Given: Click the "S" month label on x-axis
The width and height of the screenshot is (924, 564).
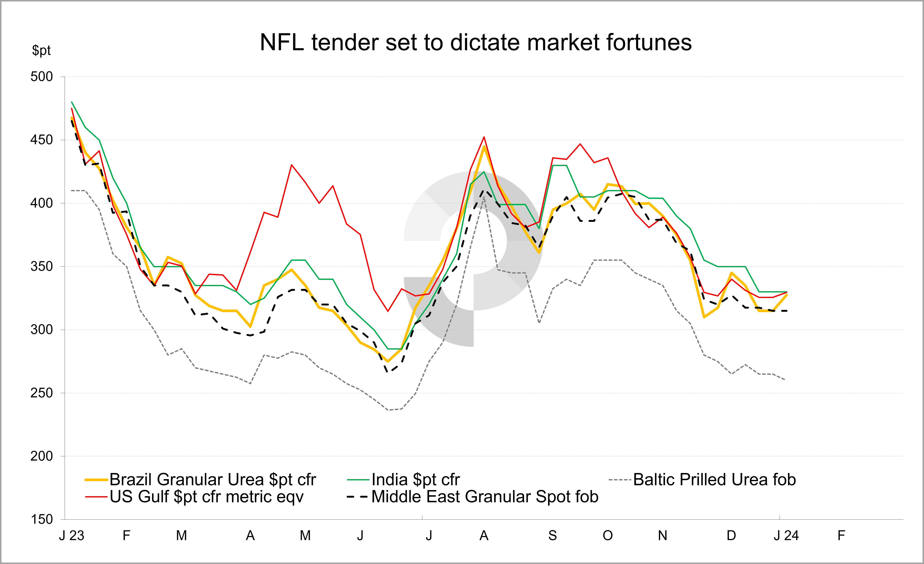Looking at the screenshot, I should click(552, 535).
